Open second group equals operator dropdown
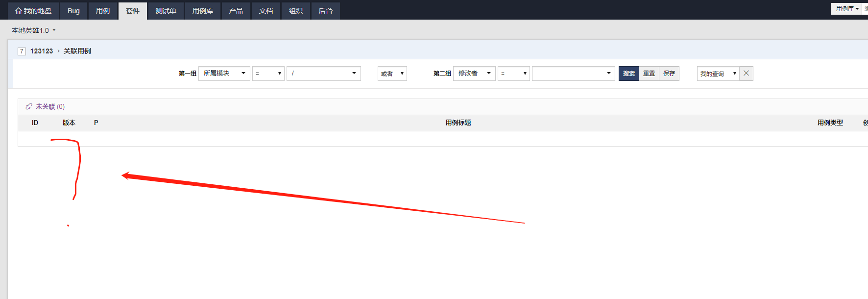Viewport: 868px width, 299px height. [514, 74]
